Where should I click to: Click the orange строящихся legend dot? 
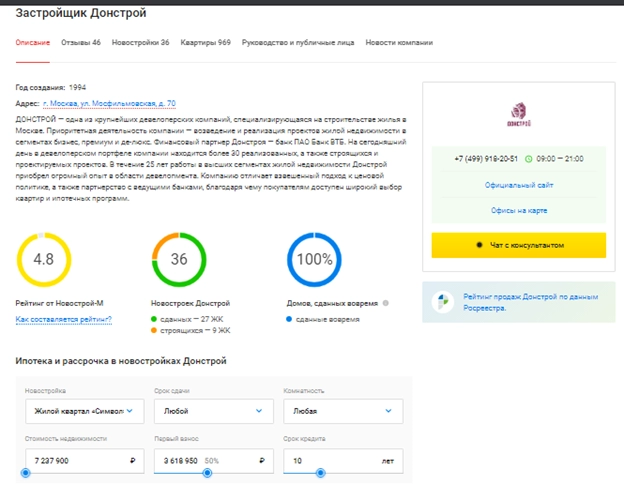(154, 330)
